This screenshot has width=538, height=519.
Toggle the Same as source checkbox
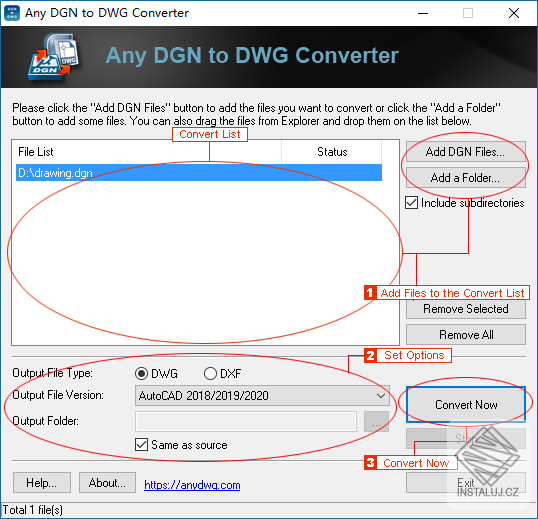pyautogui.click(x=141, y=445)
